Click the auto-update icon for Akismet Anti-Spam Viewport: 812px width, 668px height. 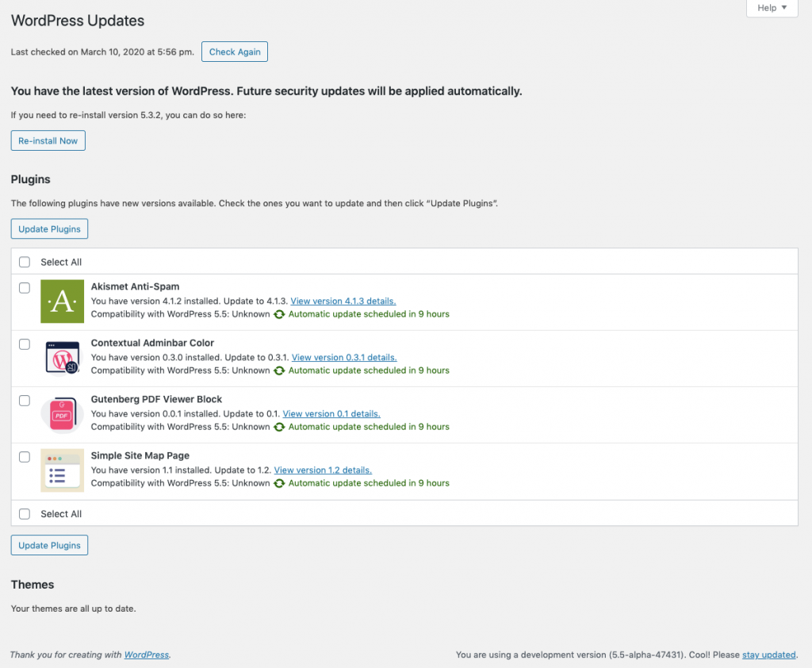point(279,315)
